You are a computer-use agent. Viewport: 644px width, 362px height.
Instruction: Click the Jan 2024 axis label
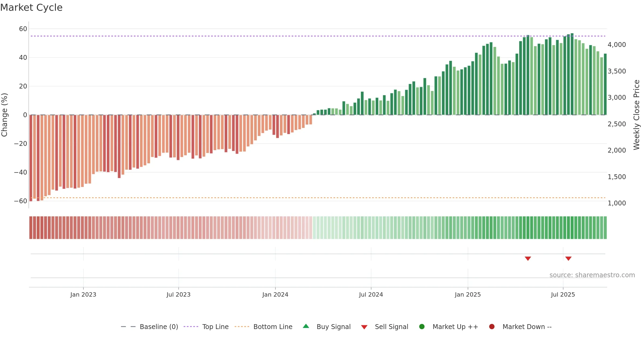point(275,294)
